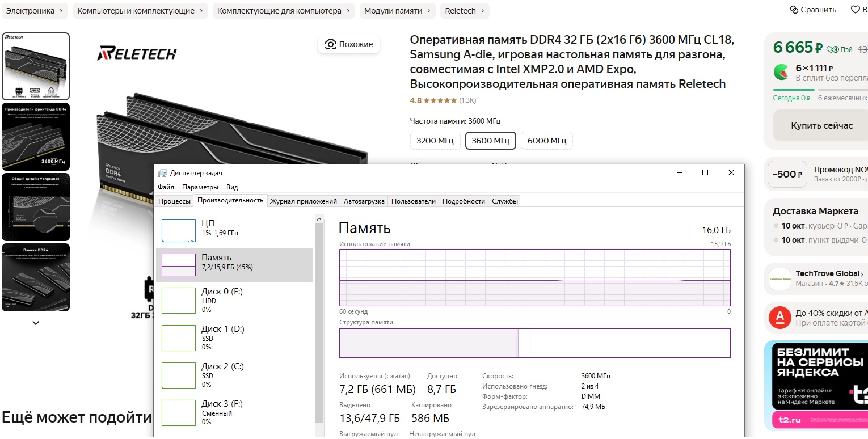Image resolution: width=868 pixels, height=439 pixels.
Task: Switch to the Процессы tab
Action: (174, 201)
